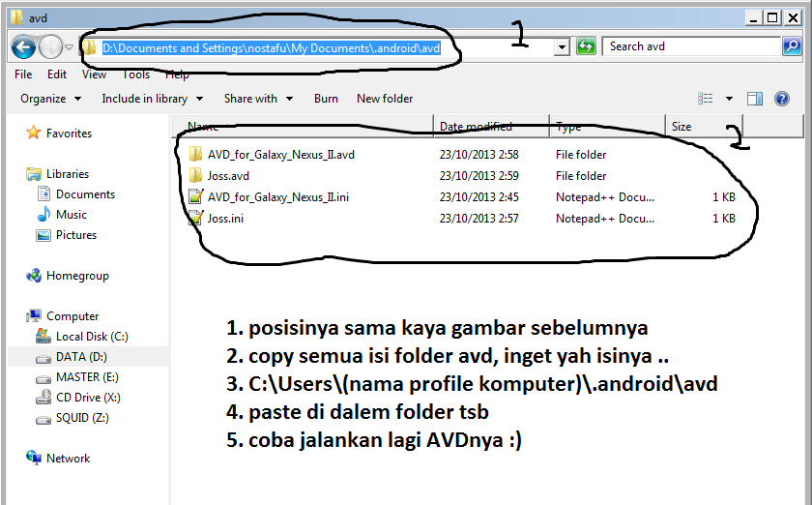Click the Search avd input box
The height and width of the screenshot is (505, 812).
(x=692, y=46)
